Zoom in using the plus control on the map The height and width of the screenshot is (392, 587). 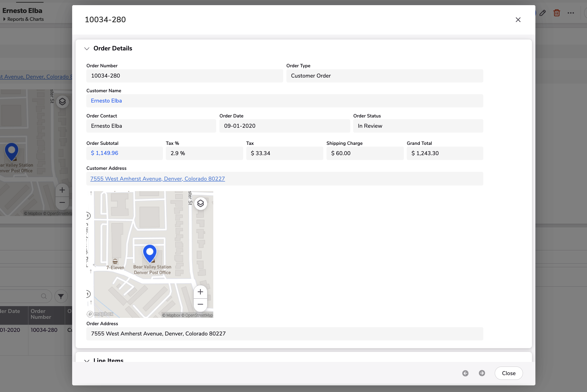coord(200,292)
